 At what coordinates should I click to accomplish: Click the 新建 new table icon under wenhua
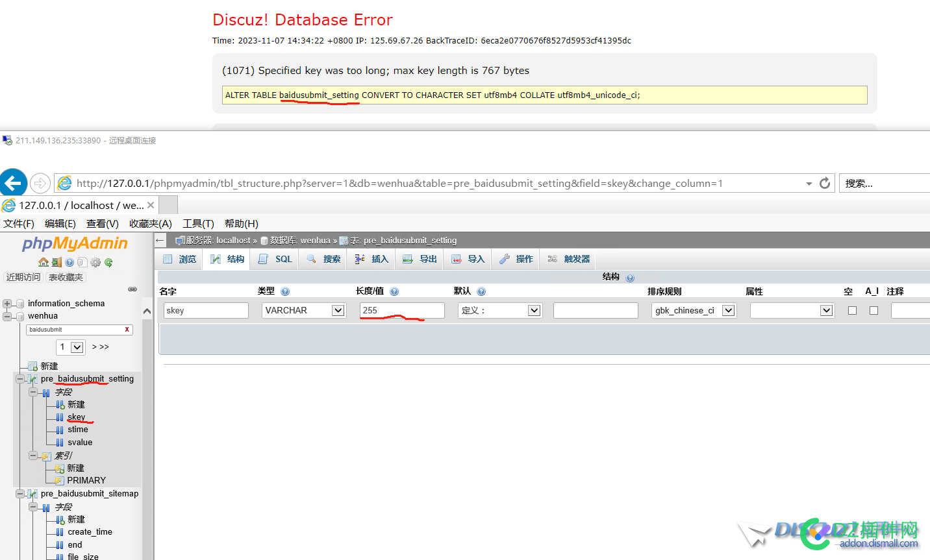pos(32,367)
